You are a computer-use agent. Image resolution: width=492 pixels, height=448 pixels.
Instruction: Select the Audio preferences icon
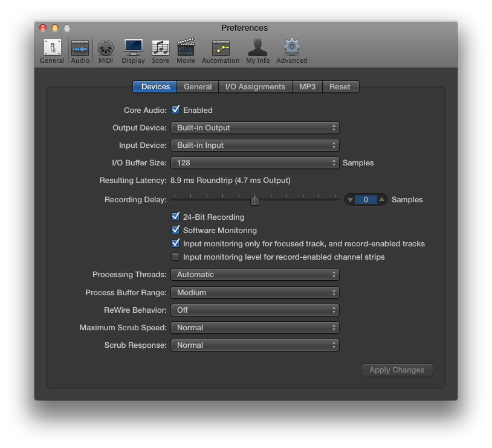coord(80,51)
